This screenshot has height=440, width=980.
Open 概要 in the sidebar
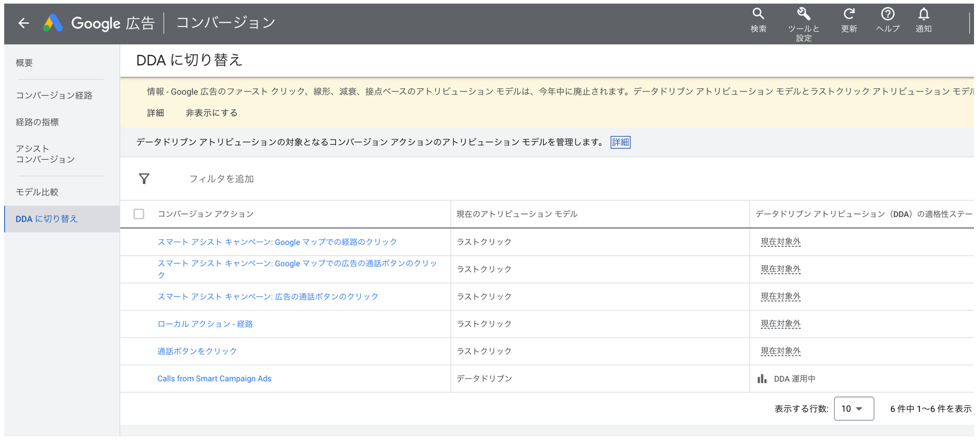(x=24, y=63)
